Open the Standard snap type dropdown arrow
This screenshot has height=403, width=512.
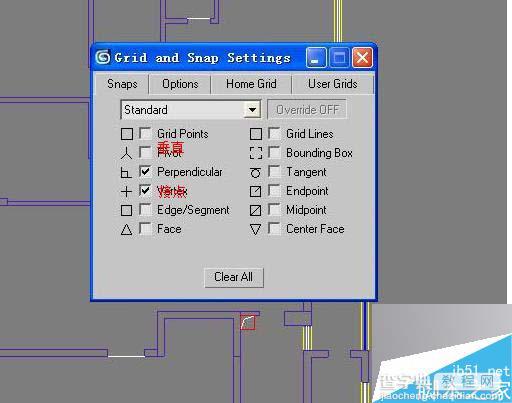tap(252, 110)
